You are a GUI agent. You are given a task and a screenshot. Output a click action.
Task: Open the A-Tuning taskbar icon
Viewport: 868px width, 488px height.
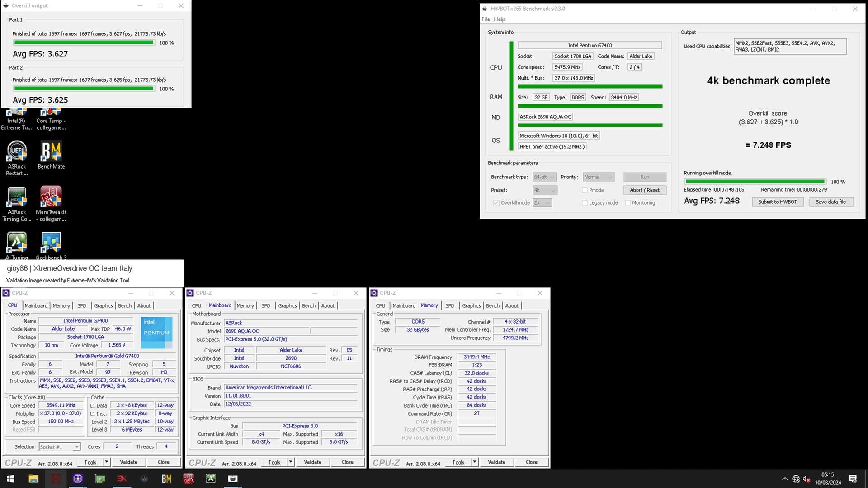(211, 479)
